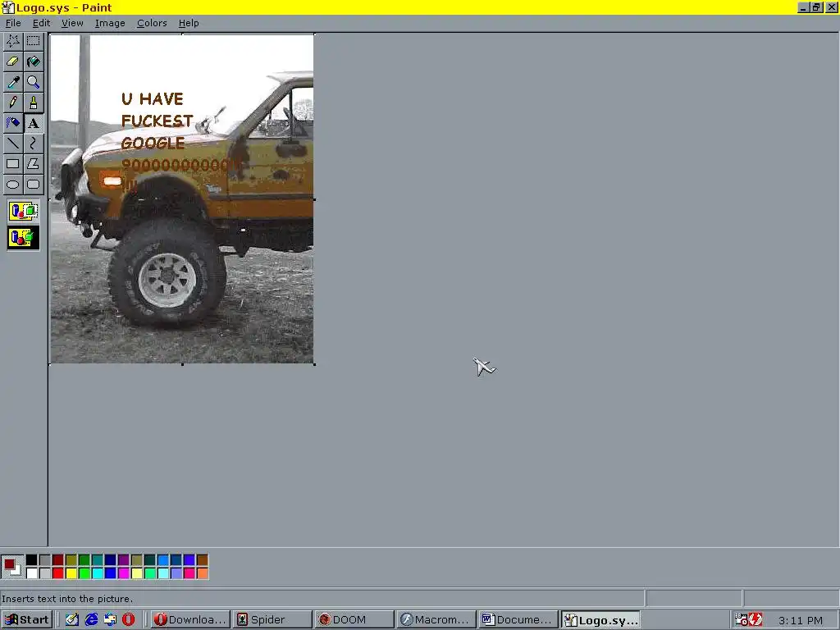Click the current foreground/background color indicator
The width and height of the screenshot is (840, 630).
pyautogui.click(x=11, y=567)
